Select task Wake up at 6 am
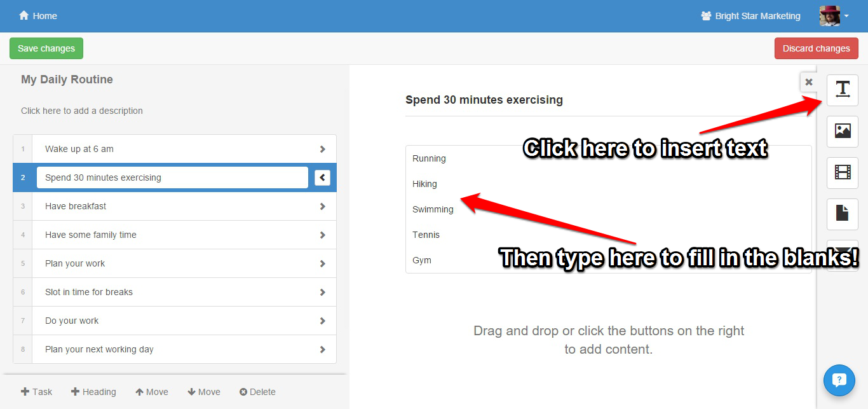868x409 pixels. [175, 149]
